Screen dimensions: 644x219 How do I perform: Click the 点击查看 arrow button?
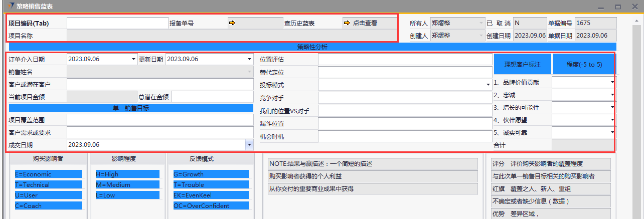(x=360, y=23)
